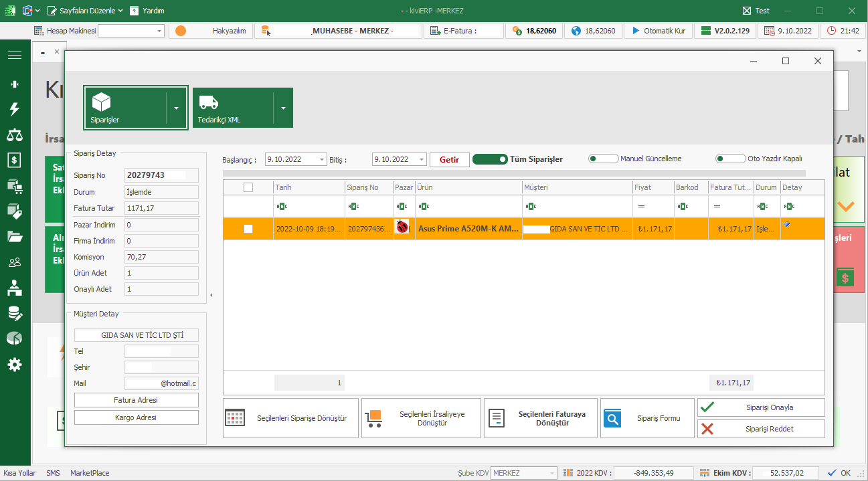
Task: Toggle the Tüm Siparişler switch
Action: pyautogui.click(x=490, y=159)
